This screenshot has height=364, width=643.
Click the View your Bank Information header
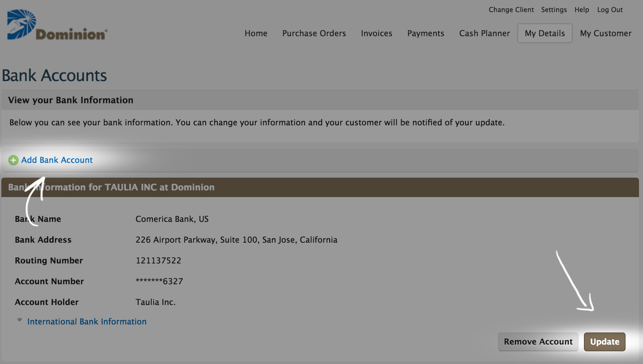coord(71,100)
